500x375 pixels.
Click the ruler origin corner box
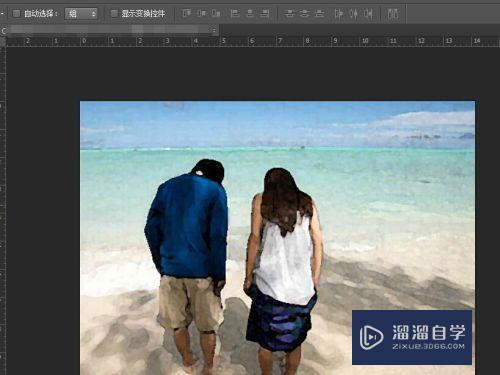pos(3,41)
